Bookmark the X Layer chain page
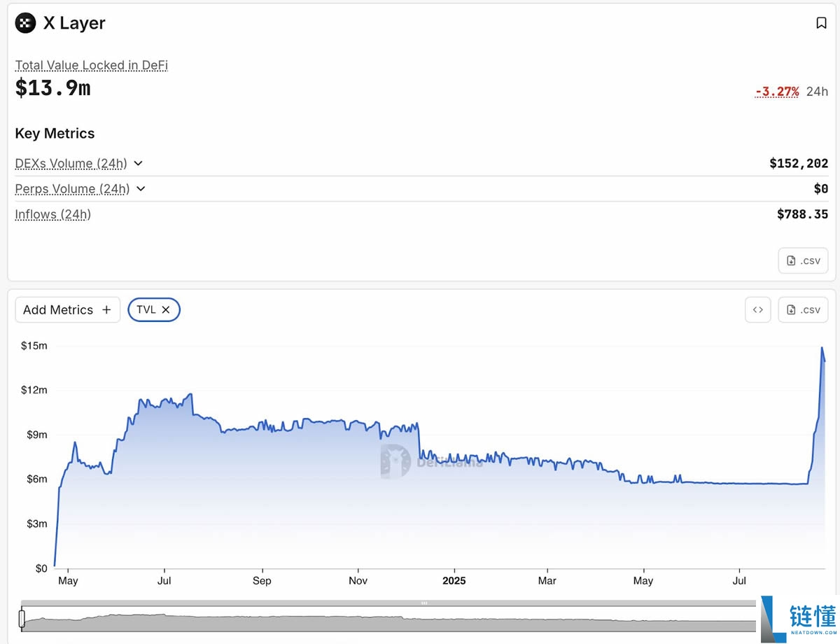This screenshot has height=644, width=840. click(821, 23)
